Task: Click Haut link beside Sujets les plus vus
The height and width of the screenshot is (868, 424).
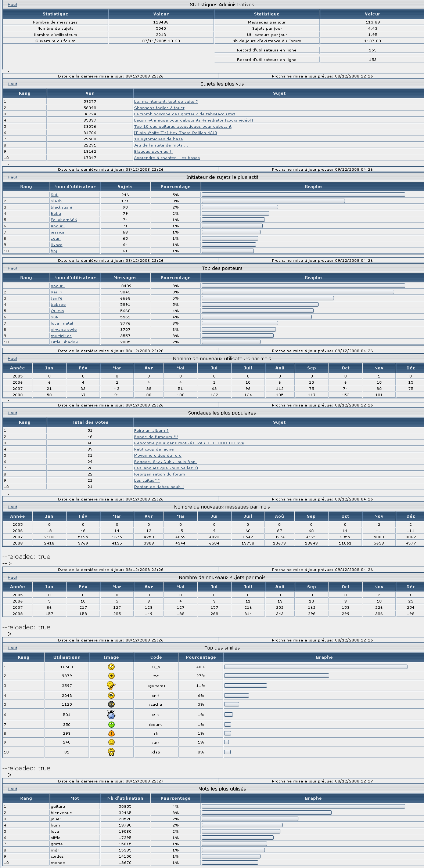Action: (12, 84)
